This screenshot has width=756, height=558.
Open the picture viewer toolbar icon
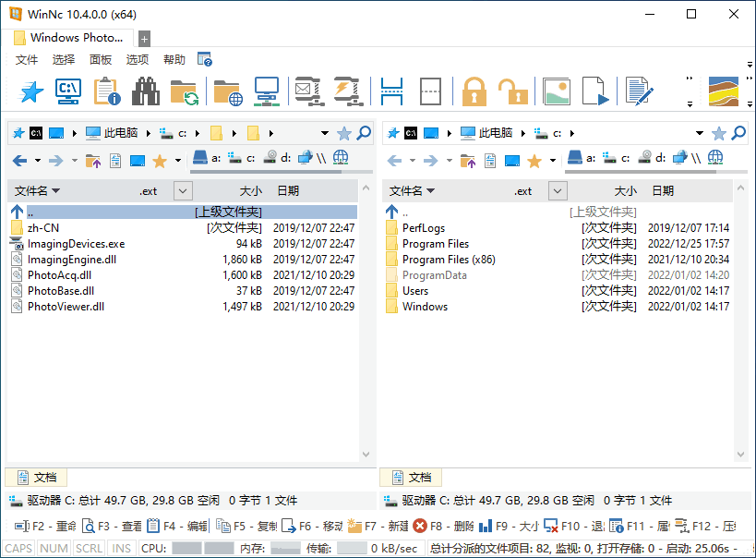coord(557,91)
